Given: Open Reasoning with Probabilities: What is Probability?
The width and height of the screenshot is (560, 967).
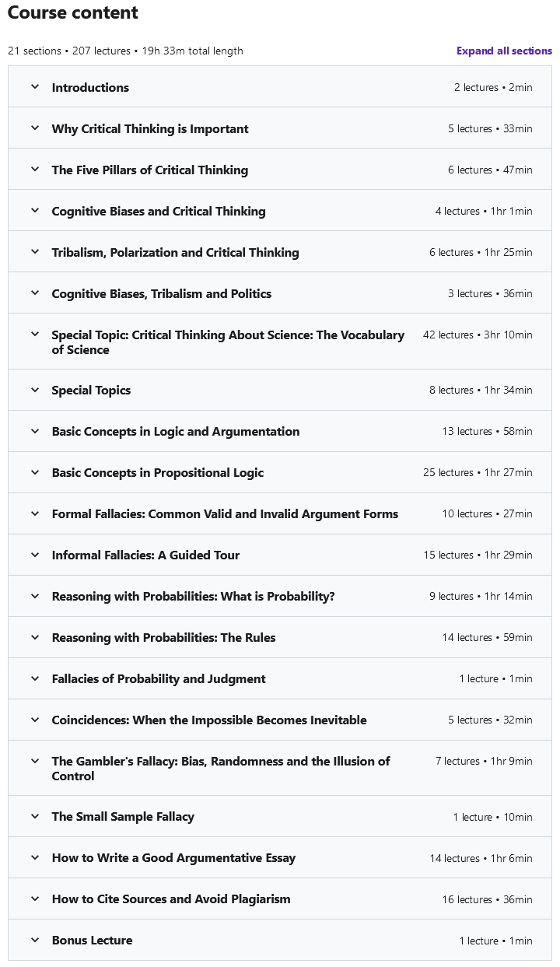Looking at the screenshot, I should (193, 597).
